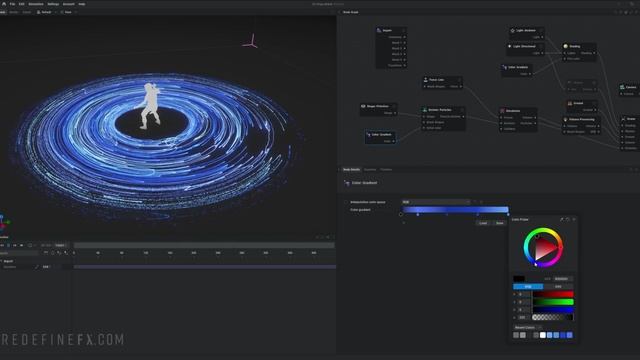Click the upper Color Gradient node icon near Shading
The height and width of the screenshot is (360, 640).
(x=505, y=67)
